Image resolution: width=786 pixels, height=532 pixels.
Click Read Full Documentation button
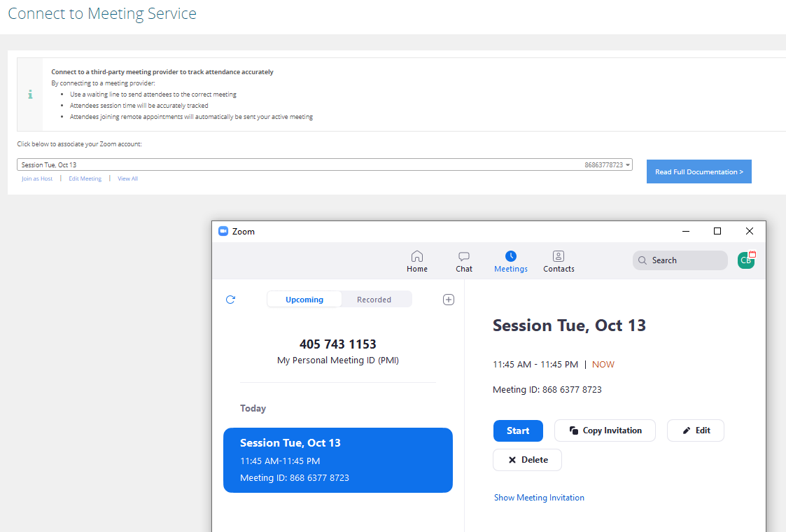pyautogui.click(x=699, y=171)
